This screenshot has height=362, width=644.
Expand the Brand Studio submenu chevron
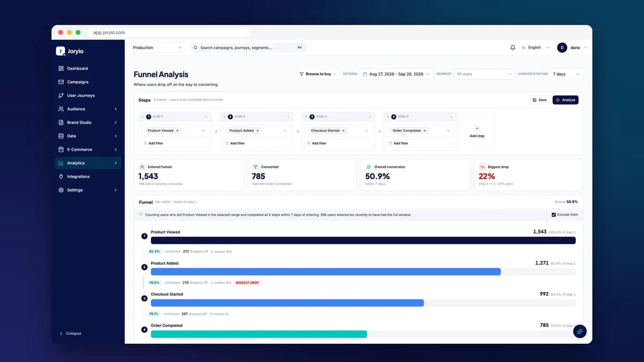pos(115,122)
